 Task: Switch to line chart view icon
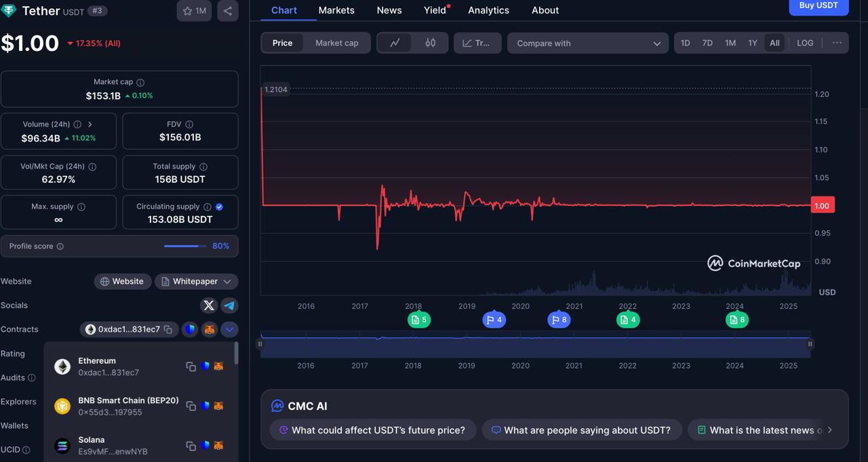coord(395,43)
